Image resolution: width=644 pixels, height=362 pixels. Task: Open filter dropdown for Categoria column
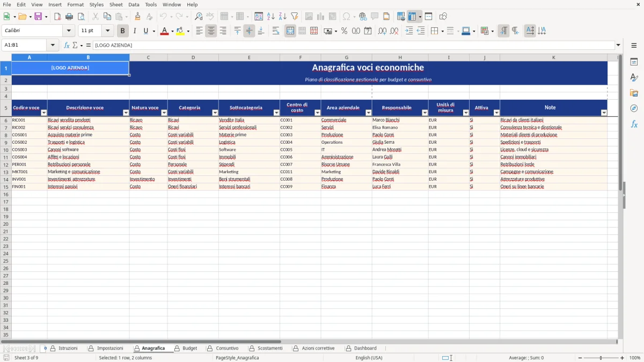pos(215,113)
